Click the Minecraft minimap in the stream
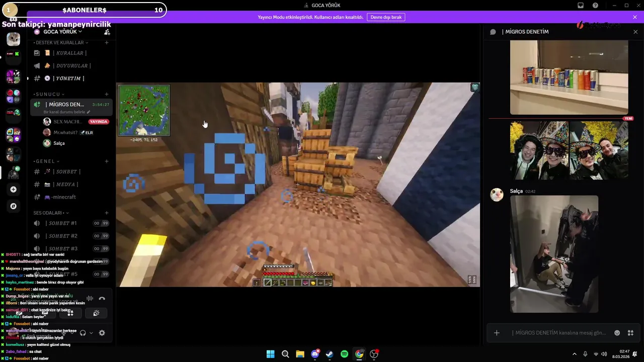The height and width of the screenshot is (362, 644). coord(144,111)
